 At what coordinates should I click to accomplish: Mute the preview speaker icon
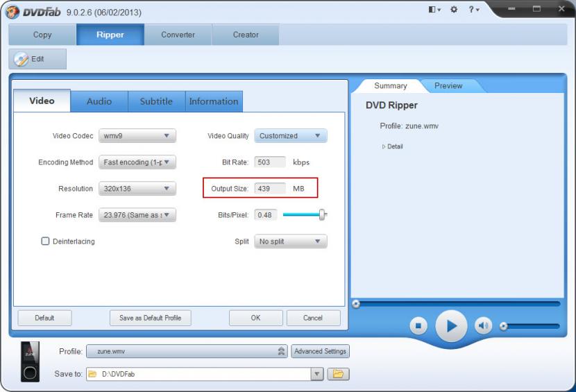coord(483,325)
